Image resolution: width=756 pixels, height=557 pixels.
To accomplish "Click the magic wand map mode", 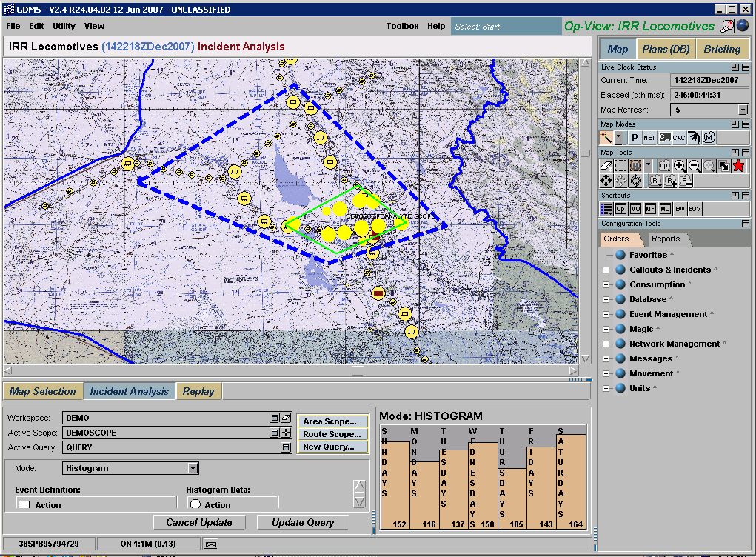I will pos(606,138).
